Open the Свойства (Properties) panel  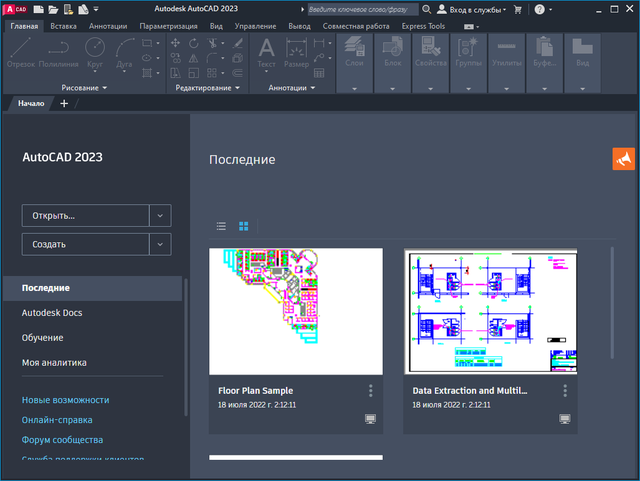click(430, 53)
